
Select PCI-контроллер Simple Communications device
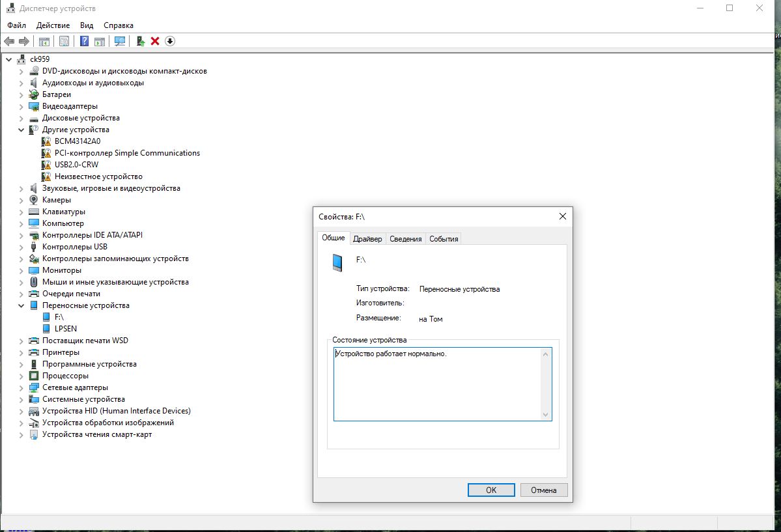[127, 153]
